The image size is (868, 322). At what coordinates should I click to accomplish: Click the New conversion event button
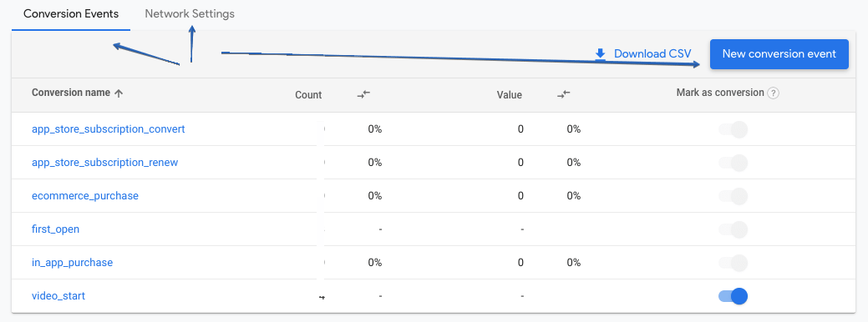(779, 54)
